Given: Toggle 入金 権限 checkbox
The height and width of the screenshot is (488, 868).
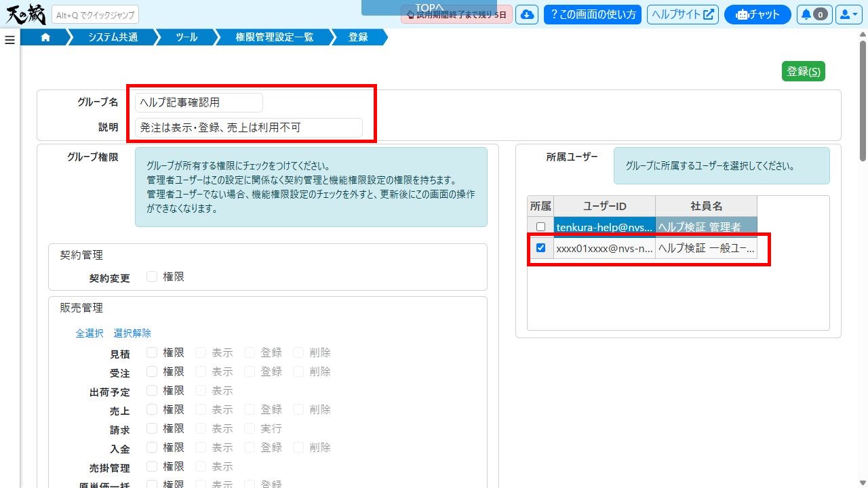Looking at the screenshot, I should click(x=152, y=447).
